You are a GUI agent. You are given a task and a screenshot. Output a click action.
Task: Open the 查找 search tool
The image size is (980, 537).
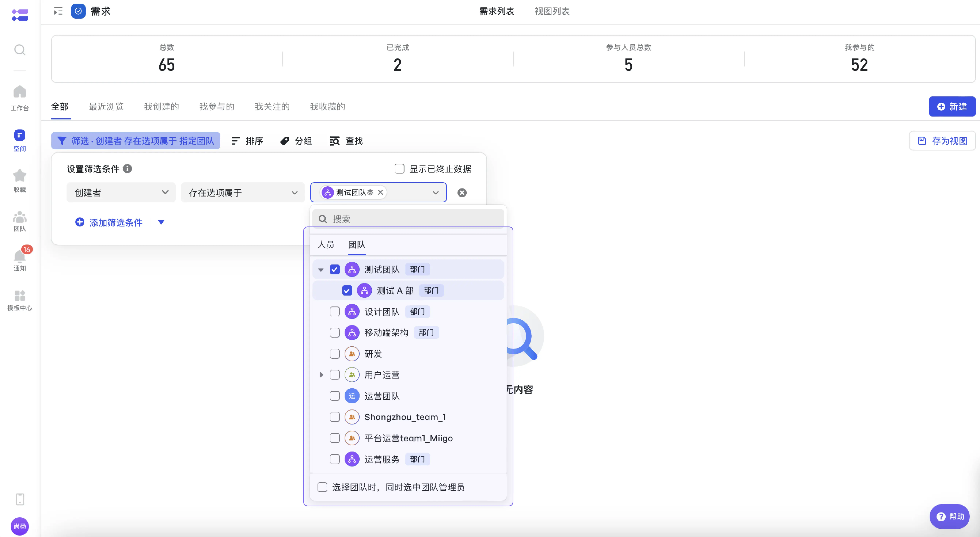click(x=346, y=141)
